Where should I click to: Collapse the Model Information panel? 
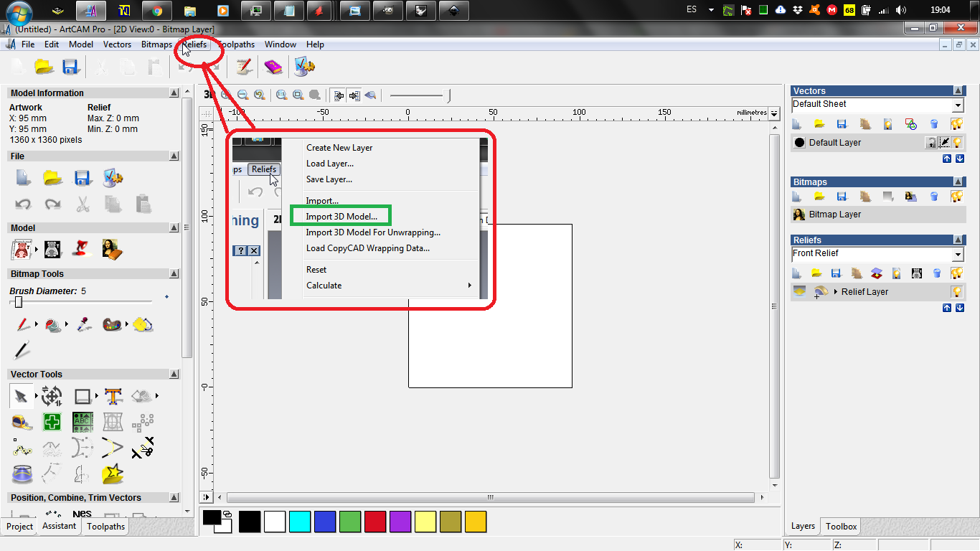pyautogui.click(x=174, y=93)
